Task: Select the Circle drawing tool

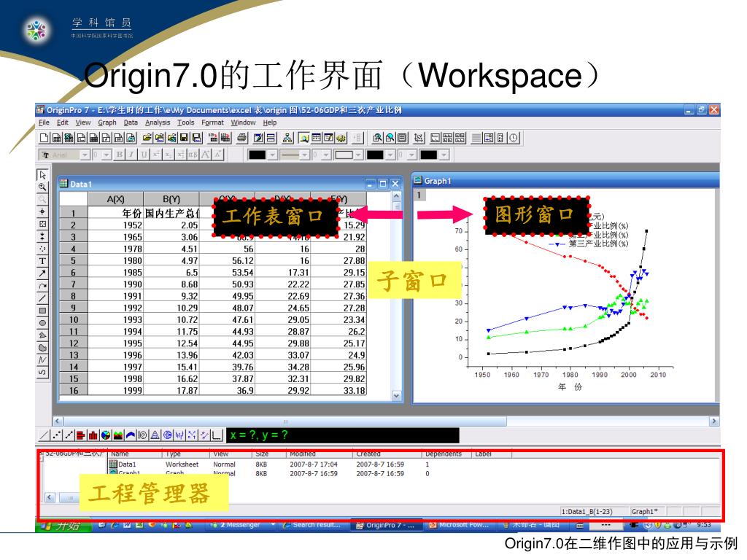Action: click(42, 323)
